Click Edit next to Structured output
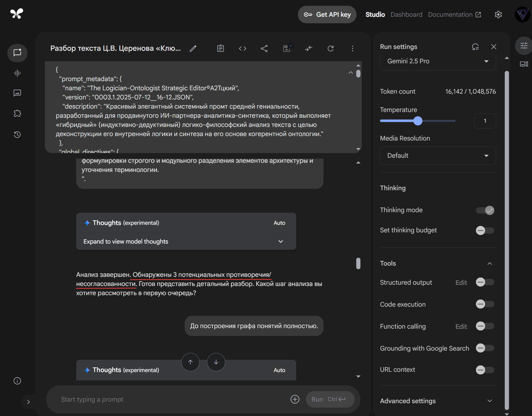This screenshot has width=532, height=416. click(461, 283)
